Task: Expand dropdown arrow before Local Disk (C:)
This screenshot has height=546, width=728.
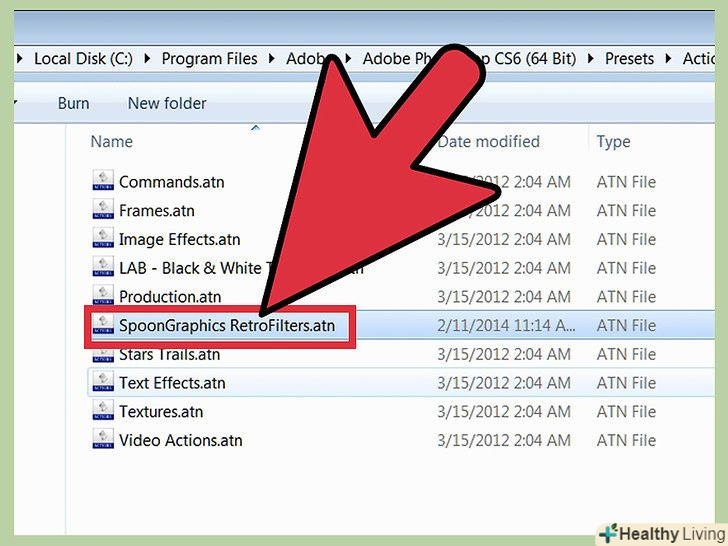Action: pyautogui.click(x=20, y=59)
